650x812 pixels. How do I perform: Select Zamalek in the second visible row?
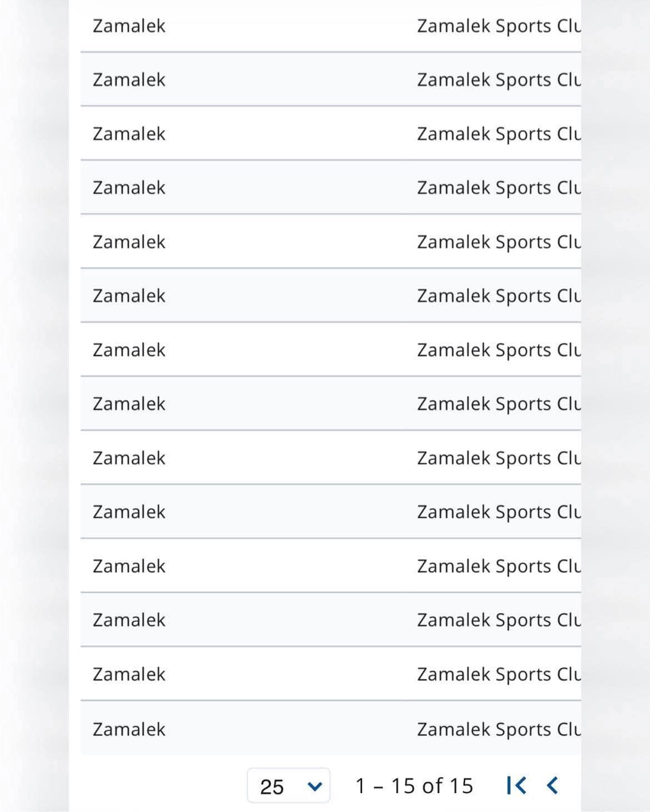[x=129, y=80]
